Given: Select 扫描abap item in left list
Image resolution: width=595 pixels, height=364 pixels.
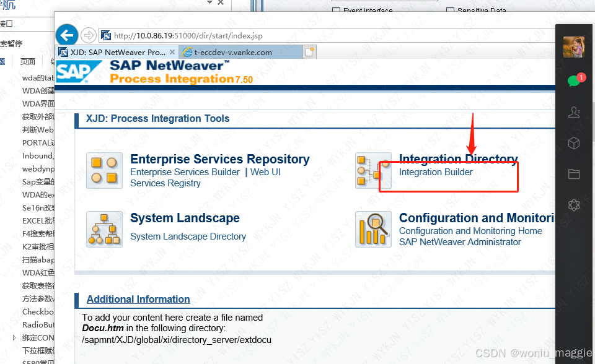Looking at the screenshot, I should (38, 260).
